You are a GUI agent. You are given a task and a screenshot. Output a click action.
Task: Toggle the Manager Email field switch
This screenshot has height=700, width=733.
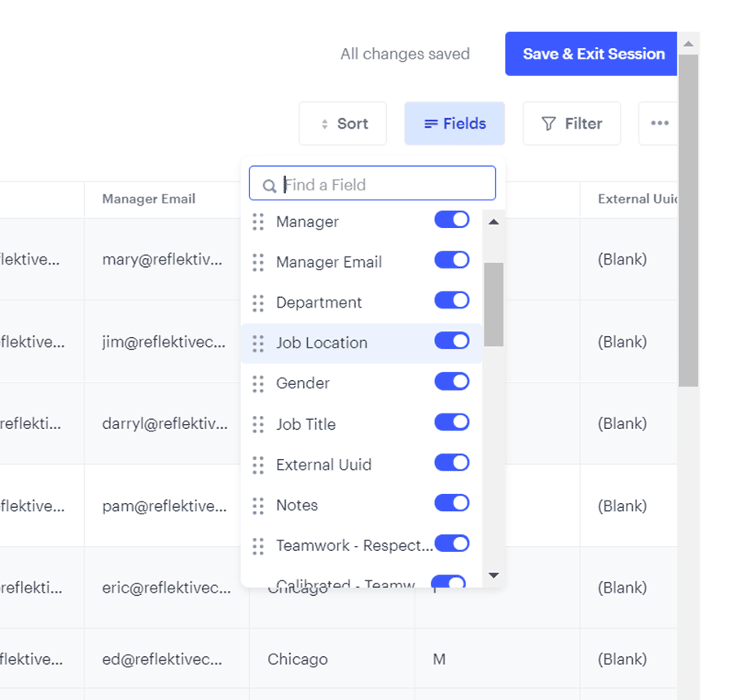(451, 260)
